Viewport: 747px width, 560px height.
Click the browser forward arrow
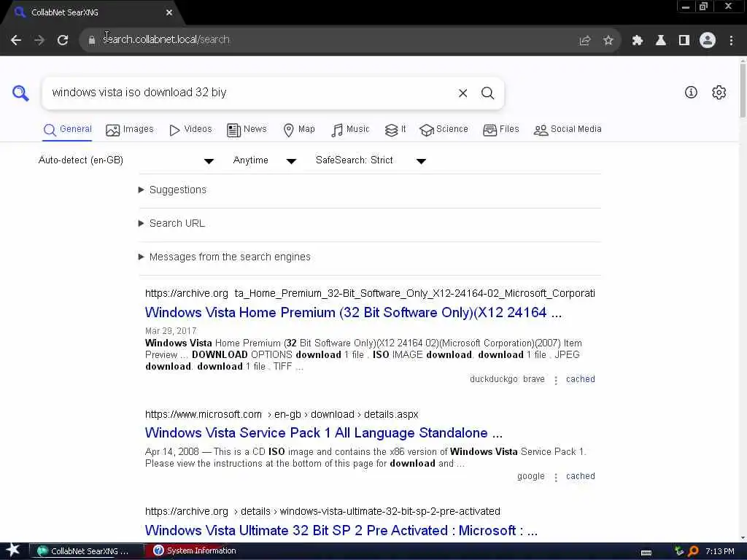click(x=39, y=40)
